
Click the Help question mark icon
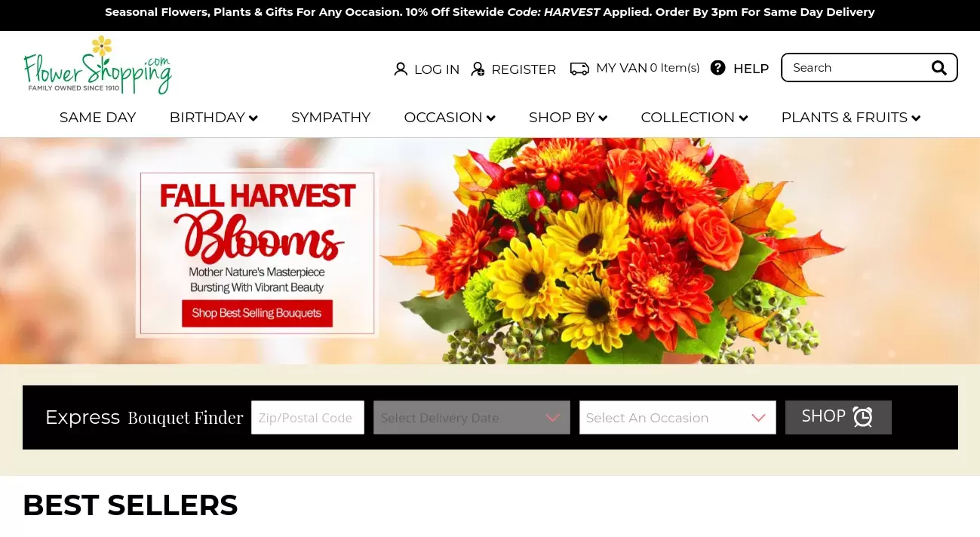coord(718,68)
